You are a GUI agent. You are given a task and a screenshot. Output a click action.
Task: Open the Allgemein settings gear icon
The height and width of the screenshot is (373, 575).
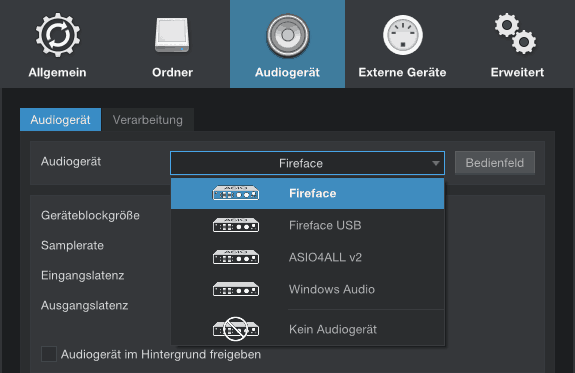(x=58, y=35)
